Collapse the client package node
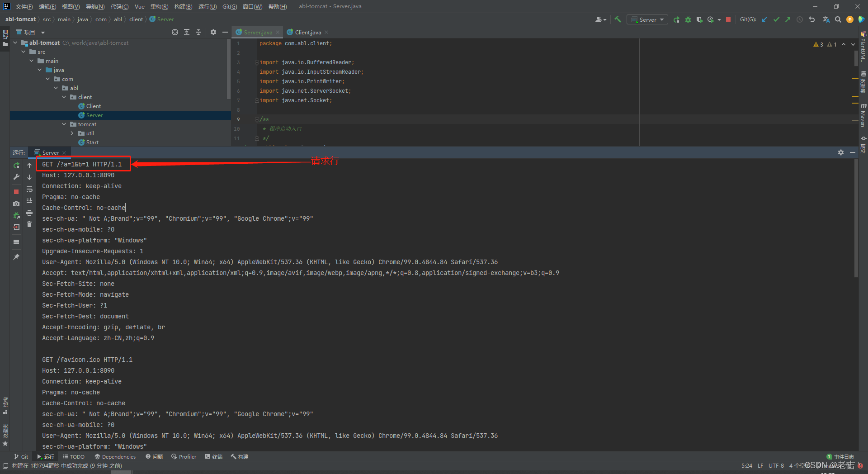868x474 pixels. point(64,97)
